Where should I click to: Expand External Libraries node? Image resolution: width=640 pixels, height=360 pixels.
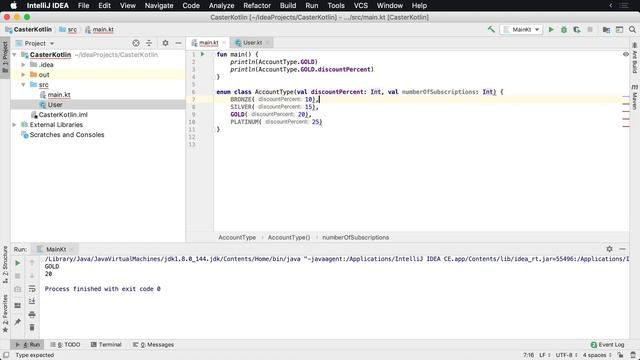(x=15, y=124)
